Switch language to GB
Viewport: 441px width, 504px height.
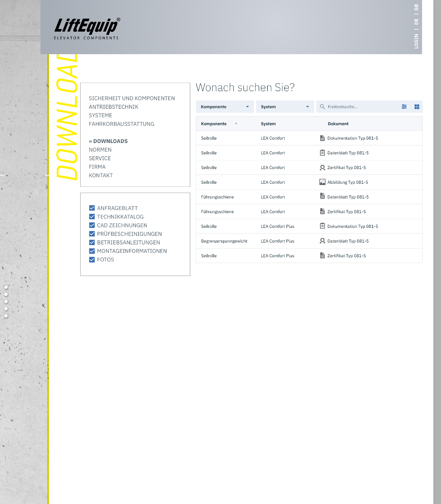pyautogui.click(x=416, y=7)
